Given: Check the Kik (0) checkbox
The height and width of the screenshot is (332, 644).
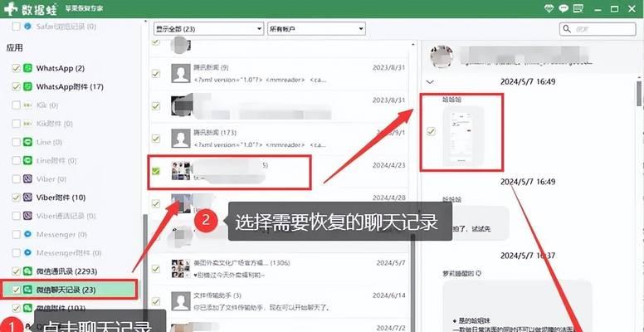Looking at the screenshot, I should (x=16, y=105).
